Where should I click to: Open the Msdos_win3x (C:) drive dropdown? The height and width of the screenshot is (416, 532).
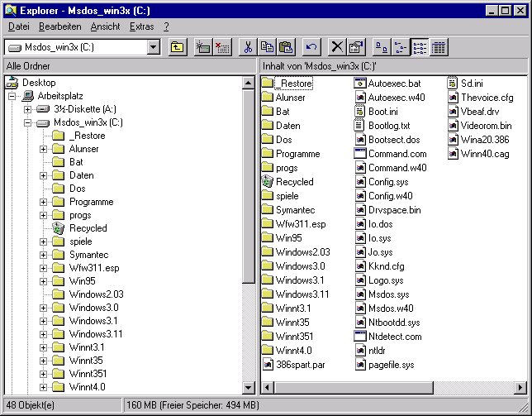[153, 47]
